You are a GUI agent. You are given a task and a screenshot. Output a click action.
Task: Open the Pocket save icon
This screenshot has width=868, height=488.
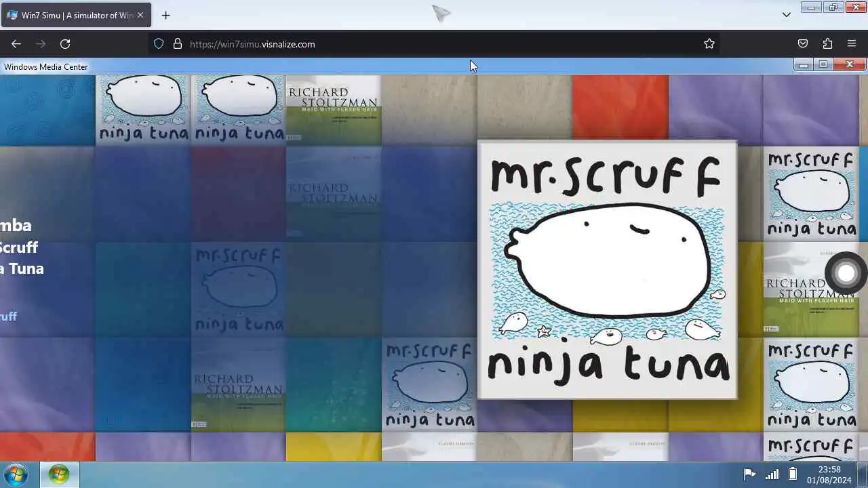pos(803,44)
